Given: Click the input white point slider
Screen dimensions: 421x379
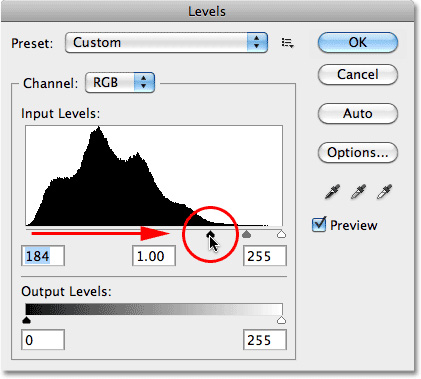Looking at the screenshot, I should pos(281,234).
